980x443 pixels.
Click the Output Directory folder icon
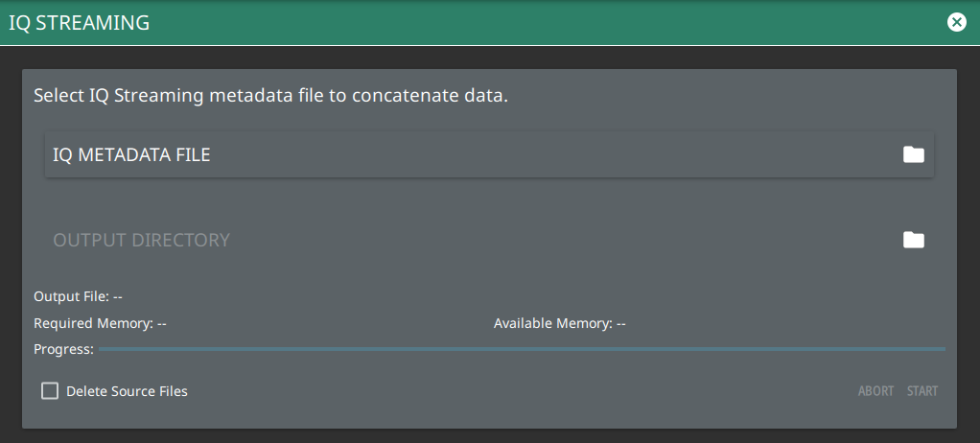(x=913, y=240)
